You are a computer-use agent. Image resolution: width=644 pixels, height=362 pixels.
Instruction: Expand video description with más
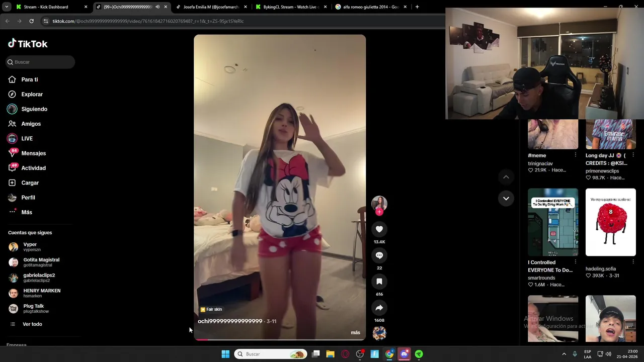355,333
